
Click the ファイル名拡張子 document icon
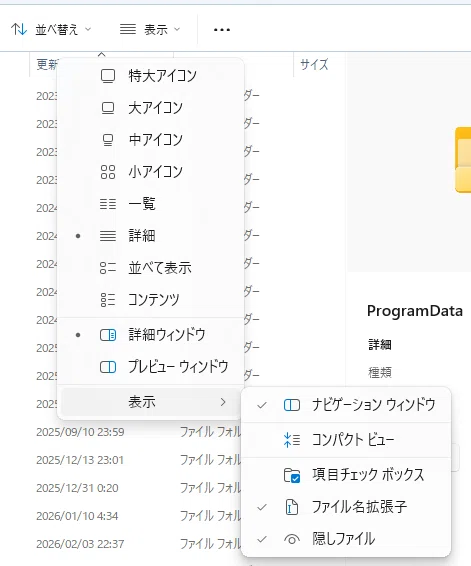(292, 507)
